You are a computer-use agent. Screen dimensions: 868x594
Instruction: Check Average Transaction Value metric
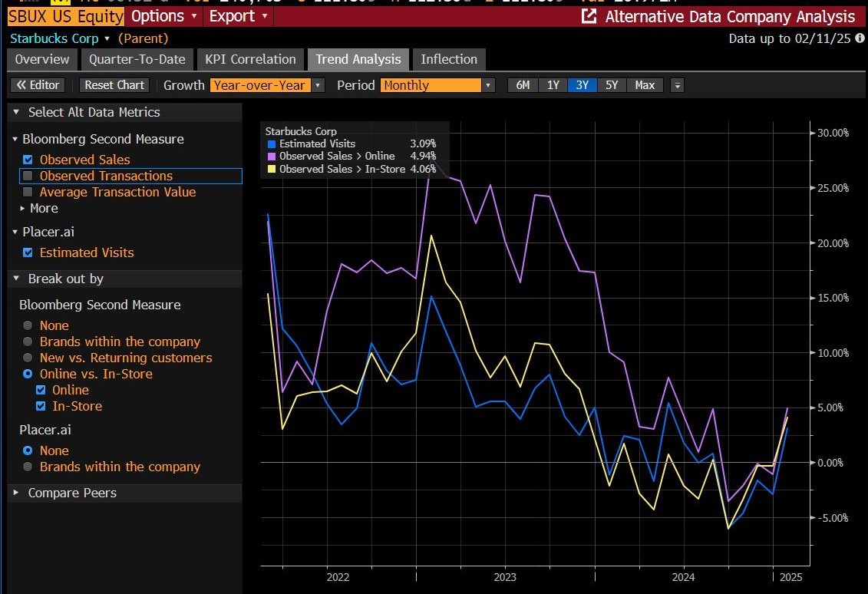28,192
